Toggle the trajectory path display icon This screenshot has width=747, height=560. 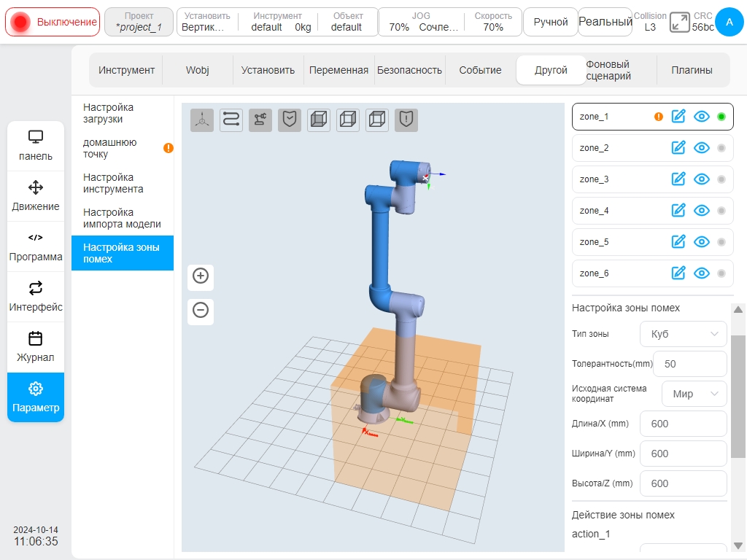point(231,120)
